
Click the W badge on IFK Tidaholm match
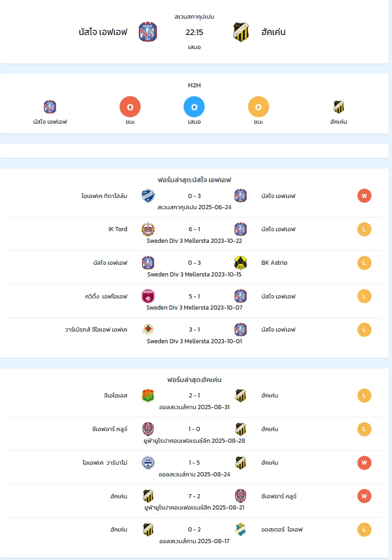point(364,196)
